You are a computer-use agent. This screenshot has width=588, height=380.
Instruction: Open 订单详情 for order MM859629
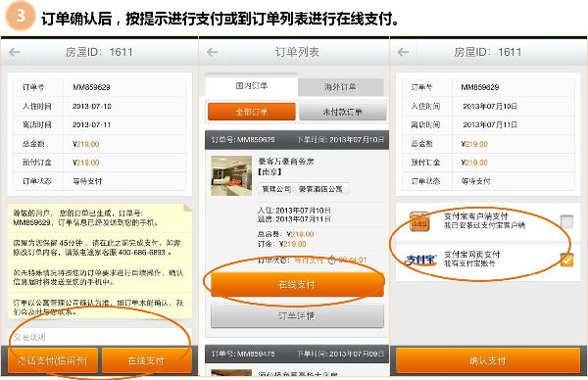(297, 316)
